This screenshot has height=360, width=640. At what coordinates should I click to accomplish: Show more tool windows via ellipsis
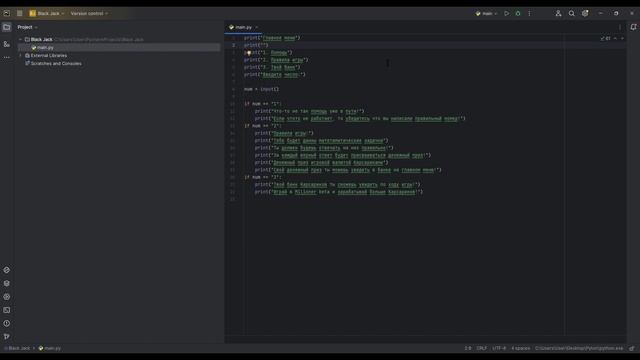point(7,58)
